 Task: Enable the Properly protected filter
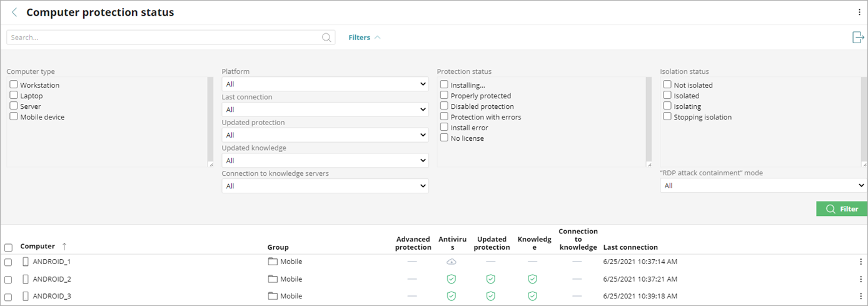tap(444, 95)
